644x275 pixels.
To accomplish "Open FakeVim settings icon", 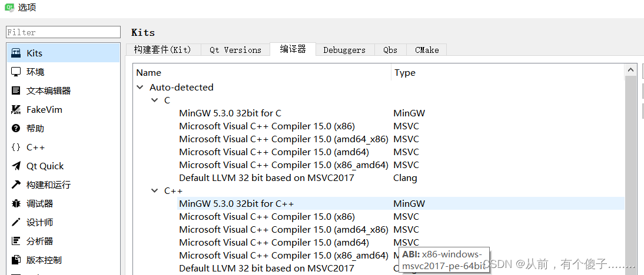I will point(16,109).
